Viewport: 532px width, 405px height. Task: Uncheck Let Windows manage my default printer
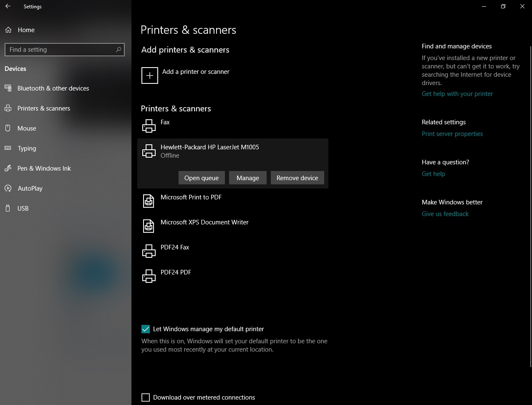pyautogui.click(x=146, y=329)
